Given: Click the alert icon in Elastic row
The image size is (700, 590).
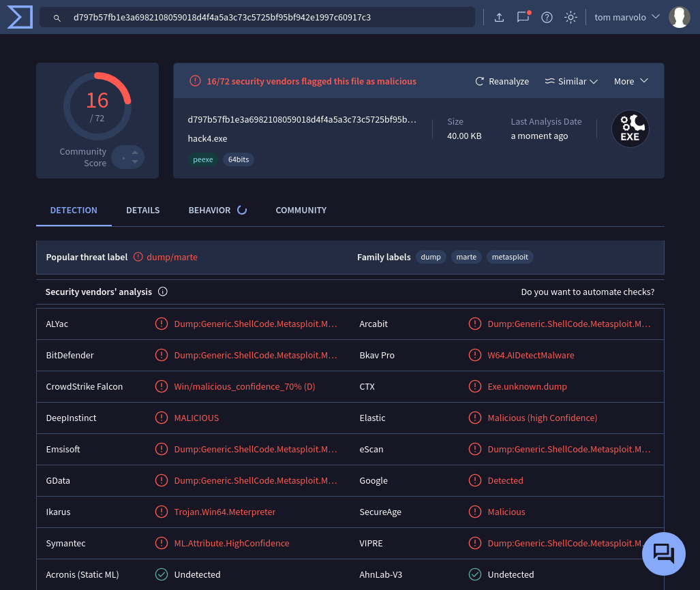Looking at the screenshot, I should 475,418.
